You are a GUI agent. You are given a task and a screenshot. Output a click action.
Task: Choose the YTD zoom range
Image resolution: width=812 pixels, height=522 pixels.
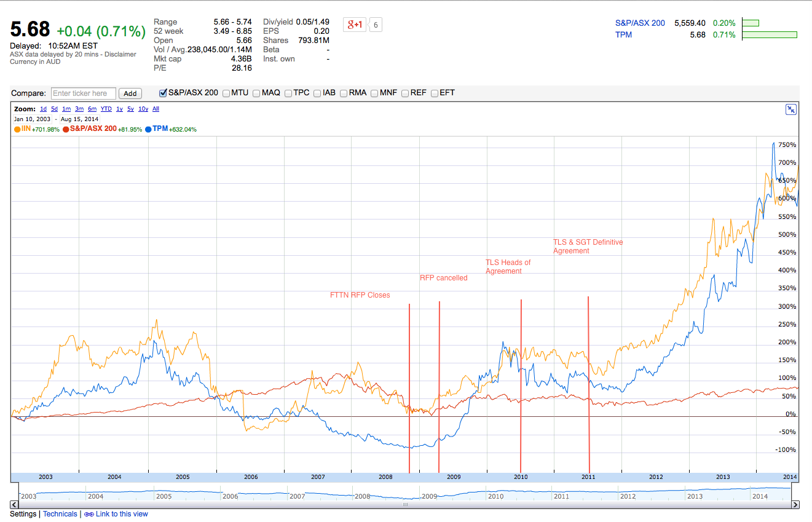pyautogui.click(x=106, y=109)
